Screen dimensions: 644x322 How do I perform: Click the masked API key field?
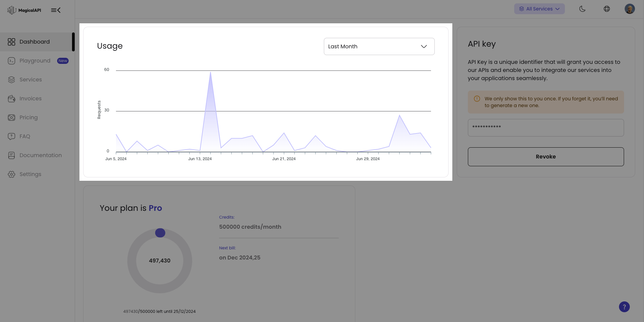click(x=546, y=128)
